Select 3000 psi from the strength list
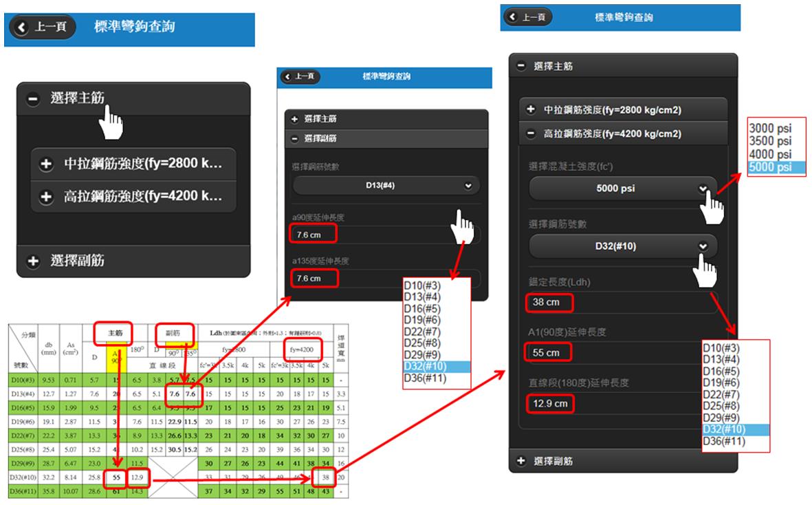812x505 pixels. coord(769,129)
